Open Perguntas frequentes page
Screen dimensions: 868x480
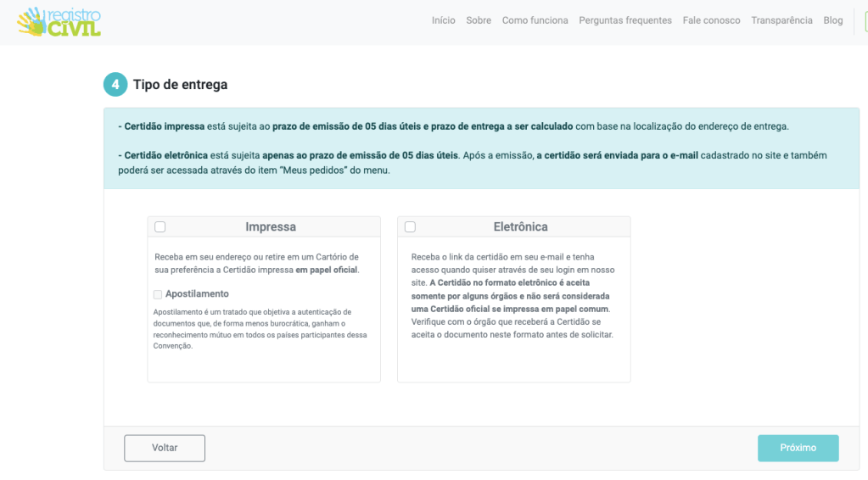click(x=625, y=20)
